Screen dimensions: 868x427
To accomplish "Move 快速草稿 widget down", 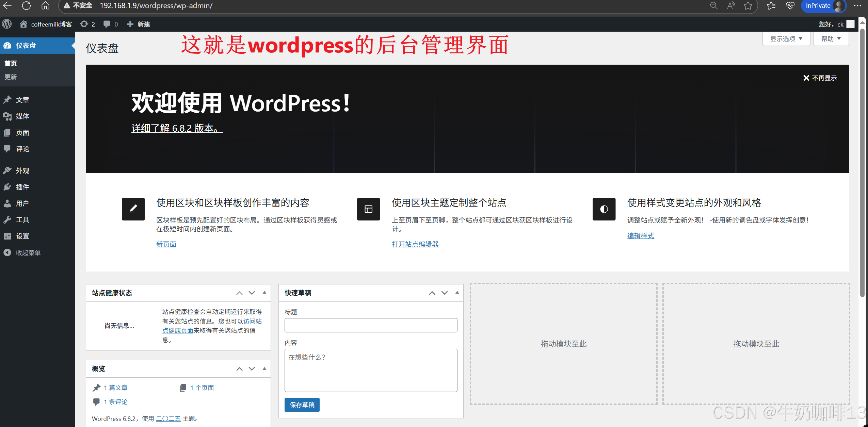I will [x=445, y=293].
